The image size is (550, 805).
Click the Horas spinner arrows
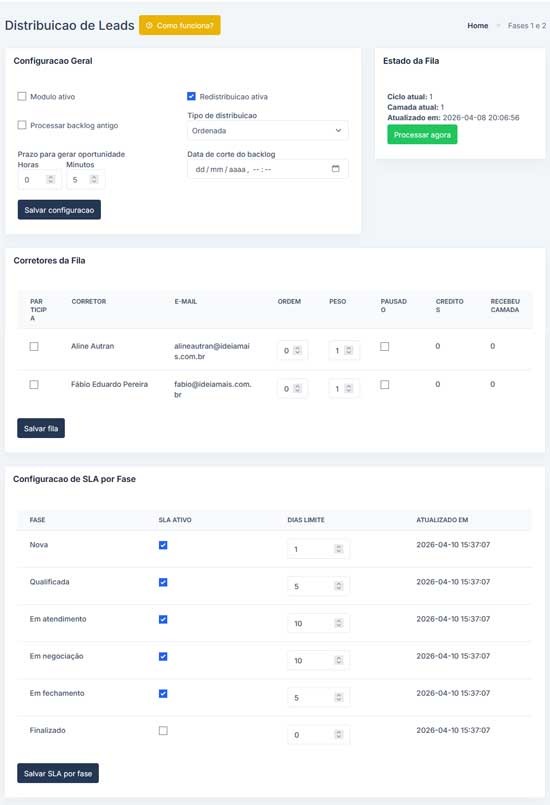point(50,180)
